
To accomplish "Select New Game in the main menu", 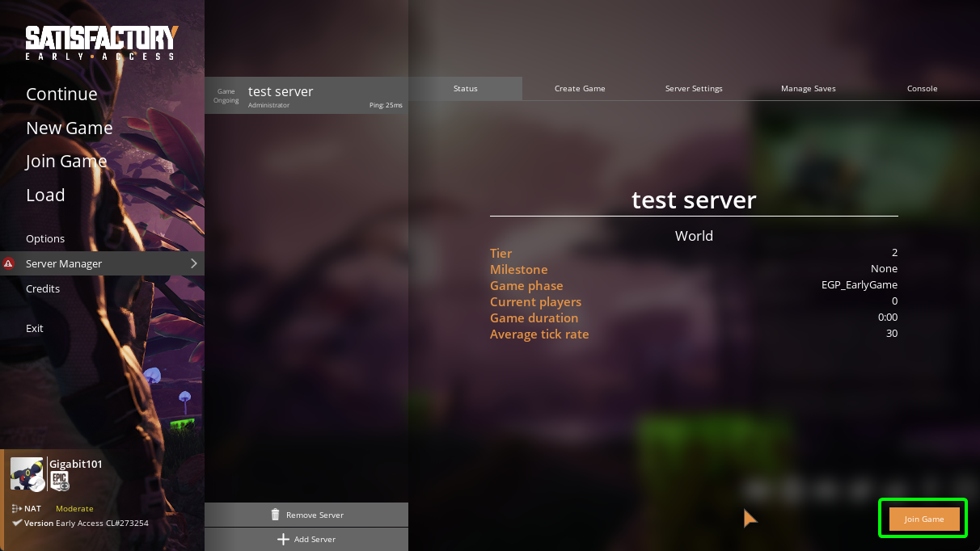I will (70, 128).
